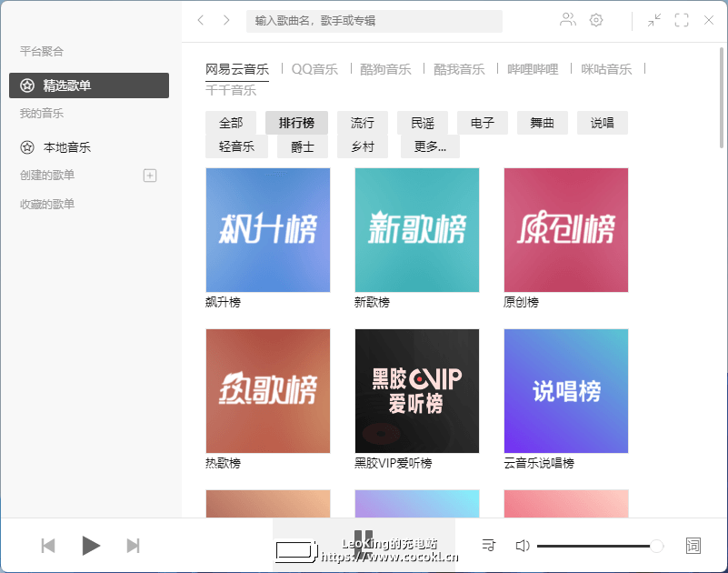Click the 精选歌单 sidebar item
Screen dimensions: 728x573
[89, 85]
